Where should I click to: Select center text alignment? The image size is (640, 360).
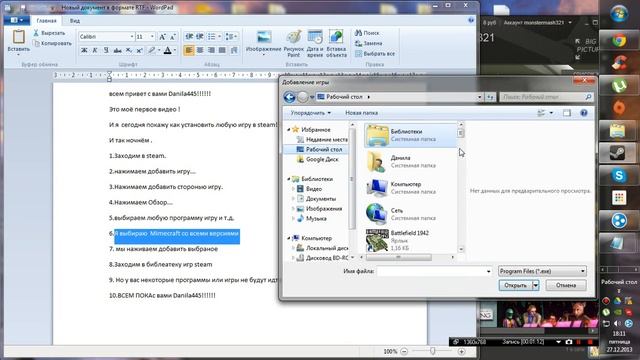click(x=200, y=50)
